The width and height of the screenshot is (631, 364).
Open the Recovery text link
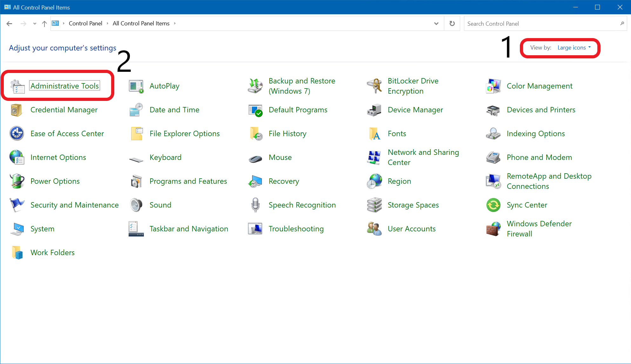284,182
